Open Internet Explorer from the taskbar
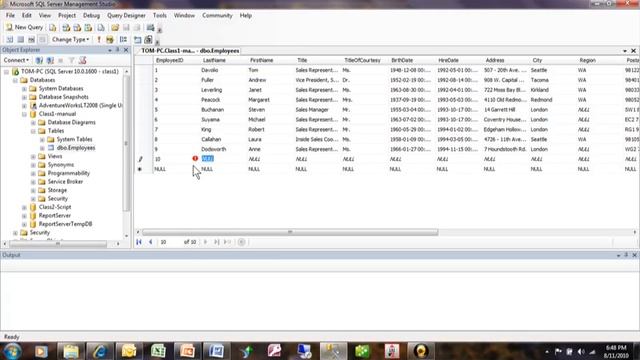This screenshot has height=360, width=640. 99,351
